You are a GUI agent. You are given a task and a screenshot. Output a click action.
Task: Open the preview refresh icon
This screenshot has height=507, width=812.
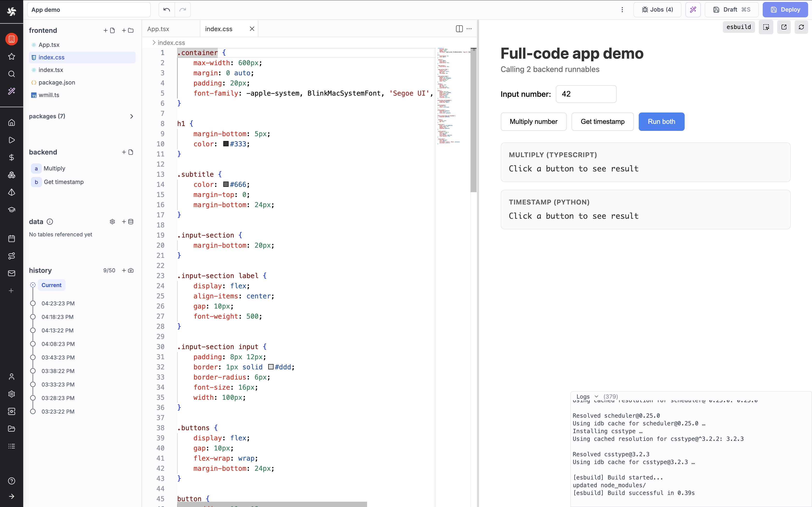801,27
